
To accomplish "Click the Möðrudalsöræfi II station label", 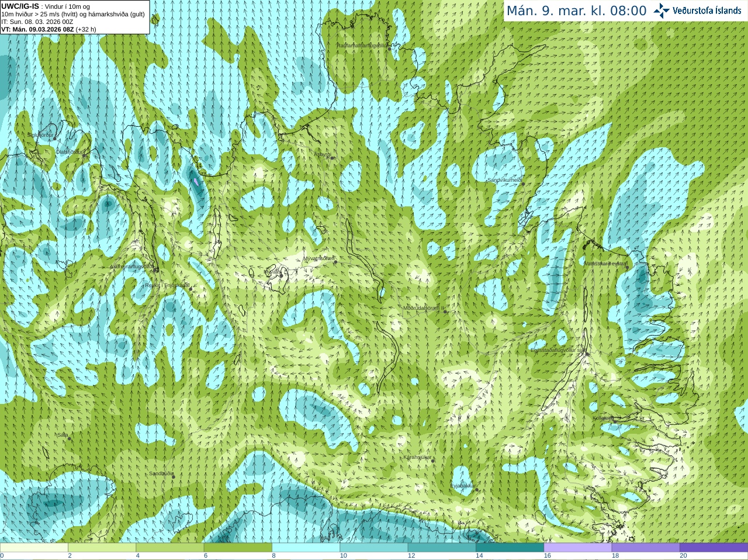I will click(x=424, y=308).
